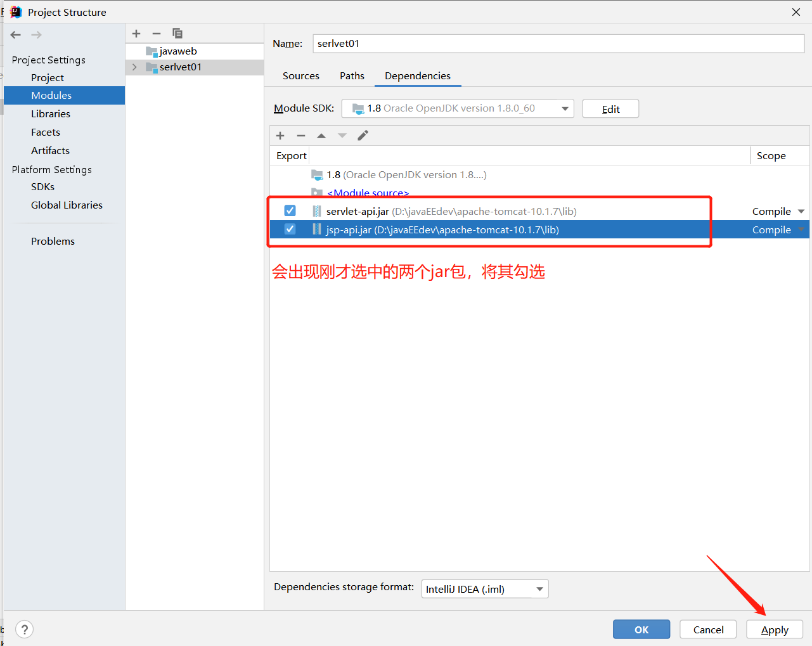Open Dependencies storage format dropdown
The height and width of the screenshot is (646, 812).
[x=485, y=589]
